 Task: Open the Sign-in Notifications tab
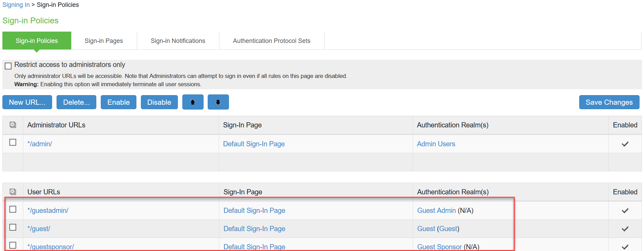point(178,41)
